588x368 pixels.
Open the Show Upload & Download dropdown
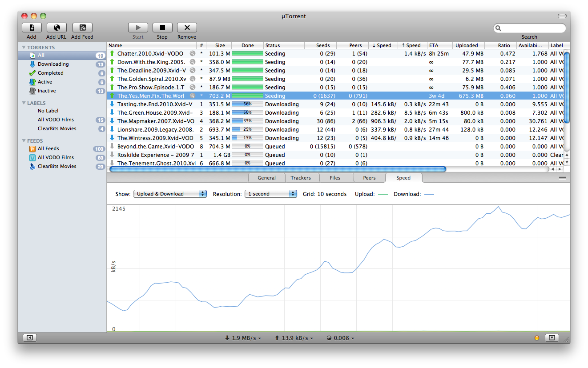[170, 194]
